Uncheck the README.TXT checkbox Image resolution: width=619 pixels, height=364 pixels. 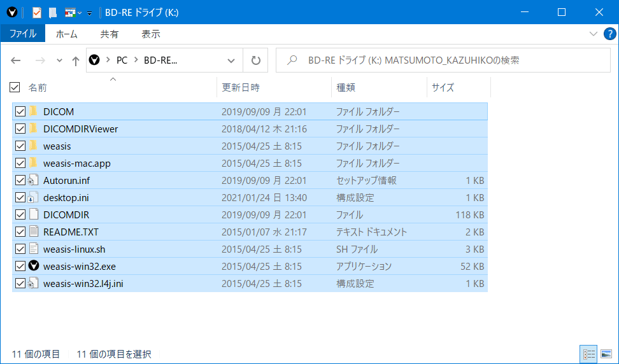pyautogui.click(x=20, y=232)
